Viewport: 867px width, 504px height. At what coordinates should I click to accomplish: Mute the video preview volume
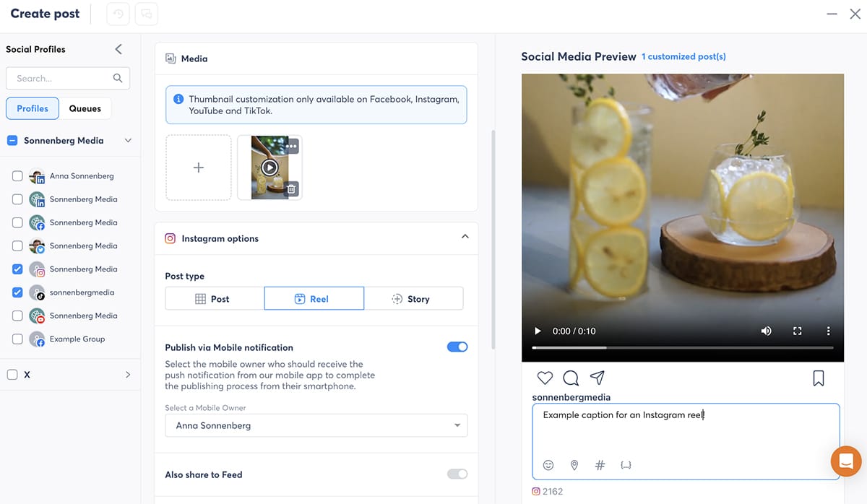point(766,331)
